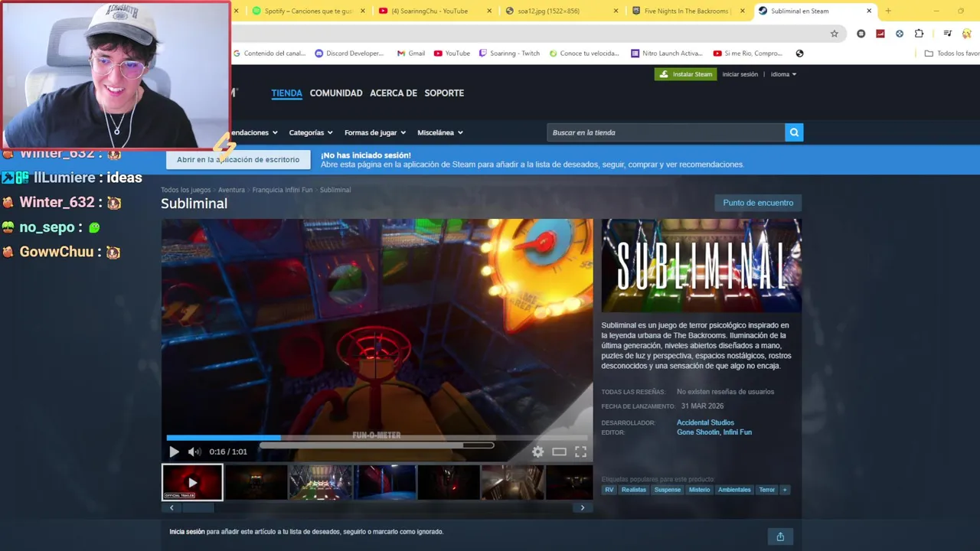The width and height of the screenshot is (980, 551).
Task: Expand the Miscelánea dropdown
Action: 440,132
